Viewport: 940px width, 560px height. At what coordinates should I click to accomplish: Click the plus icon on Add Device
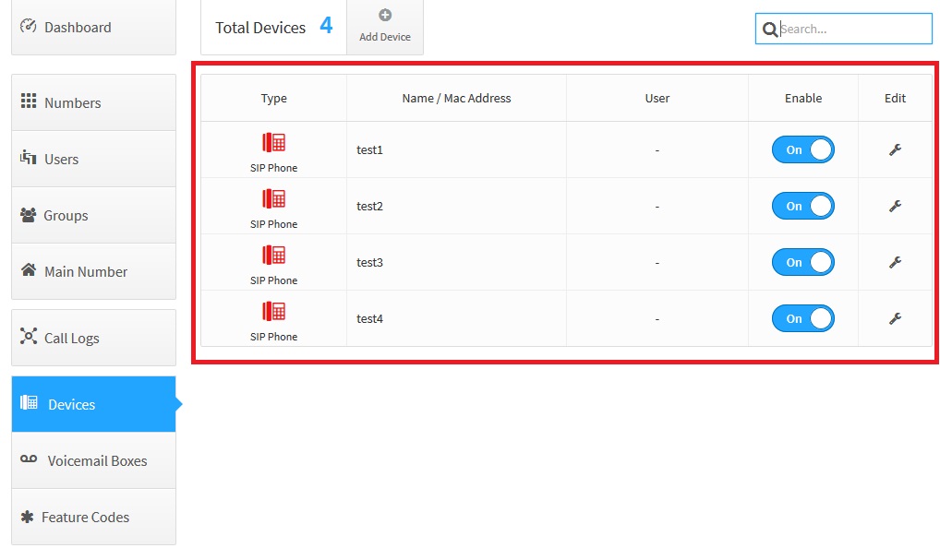(385, 15)
